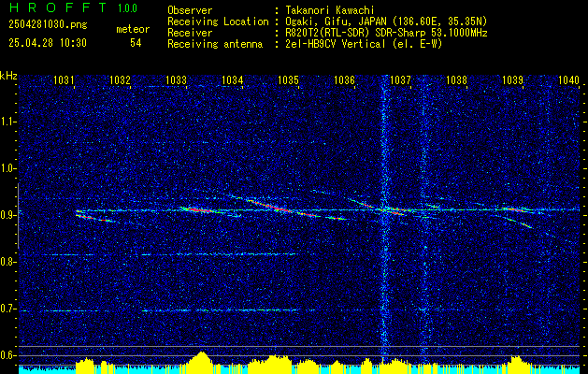Click the Receiving antenna label

pyautogui.click(x=215, y=44)
